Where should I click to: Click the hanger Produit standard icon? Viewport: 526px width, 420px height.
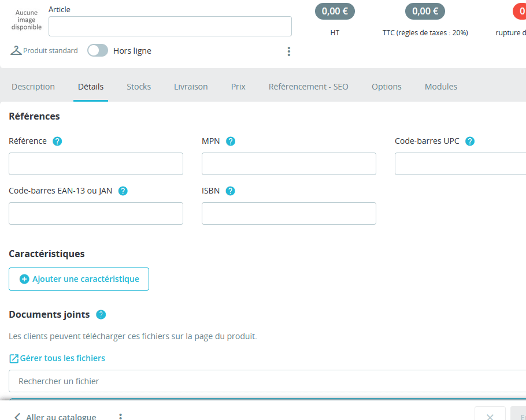point(16,51)
